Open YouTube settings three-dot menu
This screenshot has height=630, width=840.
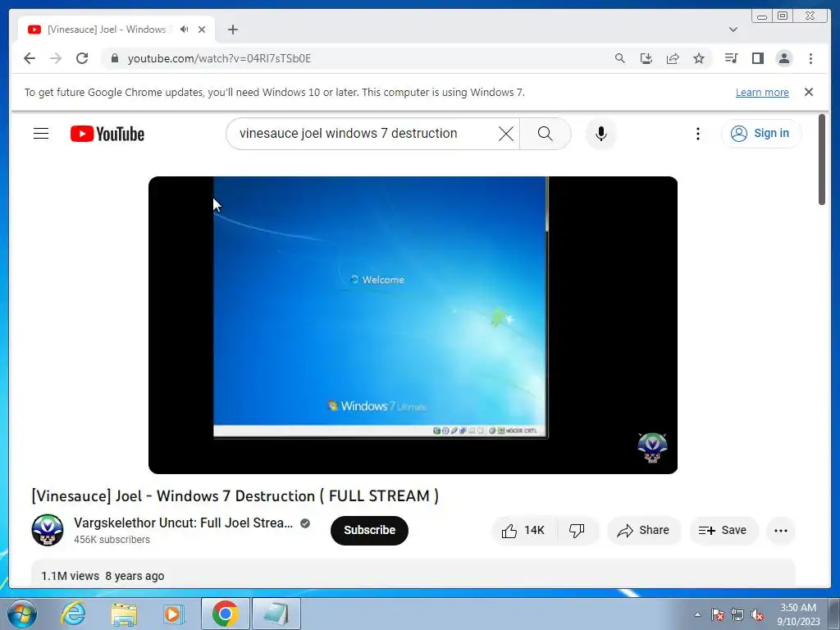click(x=697, y=134)
